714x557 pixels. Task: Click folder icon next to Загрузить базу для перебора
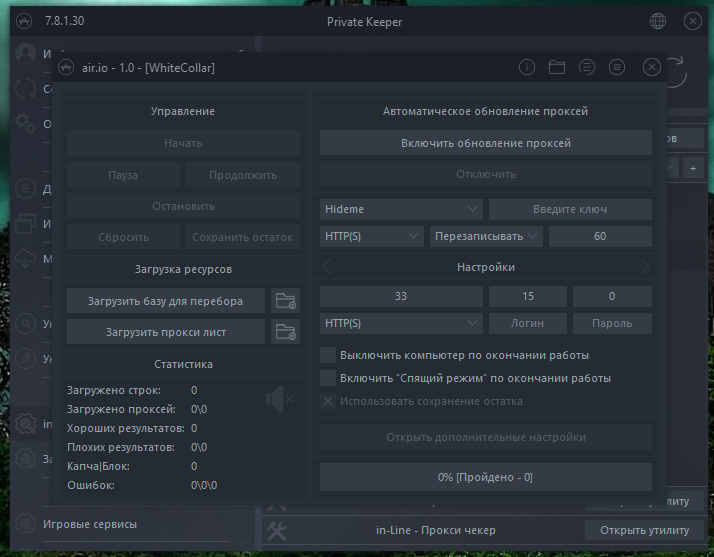tap(286, 300)
